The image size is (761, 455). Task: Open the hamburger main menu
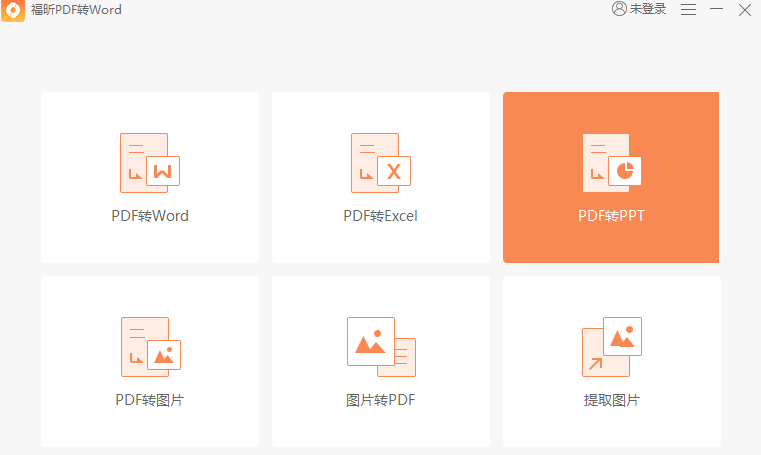pyautogui.click(x=688, y=10)
